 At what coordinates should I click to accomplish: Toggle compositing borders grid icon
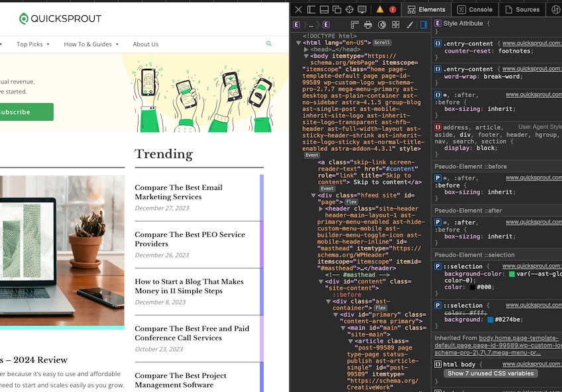[396, 24]
